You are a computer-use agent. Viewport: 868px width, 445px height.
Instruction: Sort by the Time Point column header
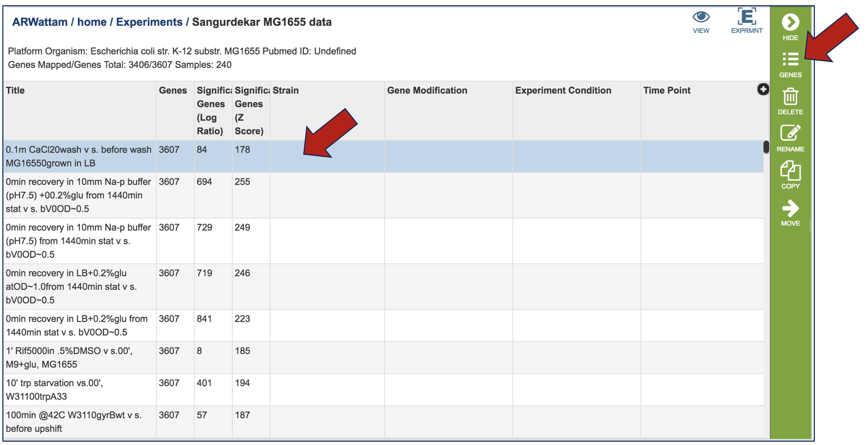click(x=666, y=90)
